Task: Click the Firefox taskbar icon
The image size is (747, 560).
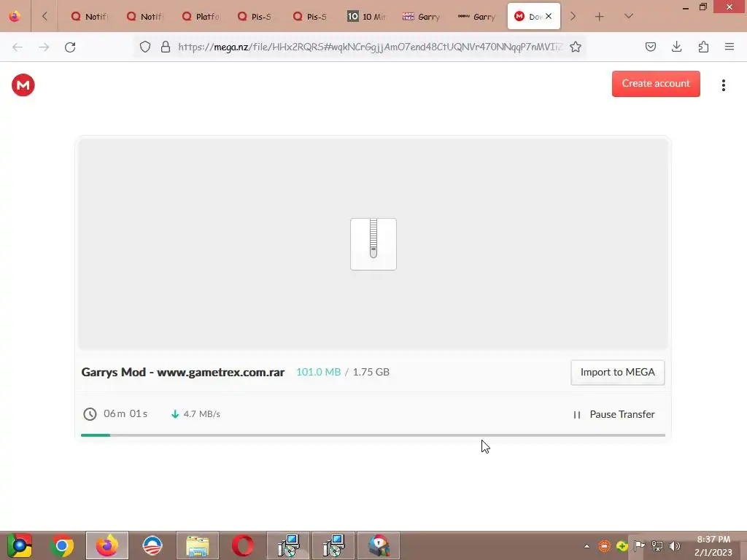Action: [x=107, y=545]
